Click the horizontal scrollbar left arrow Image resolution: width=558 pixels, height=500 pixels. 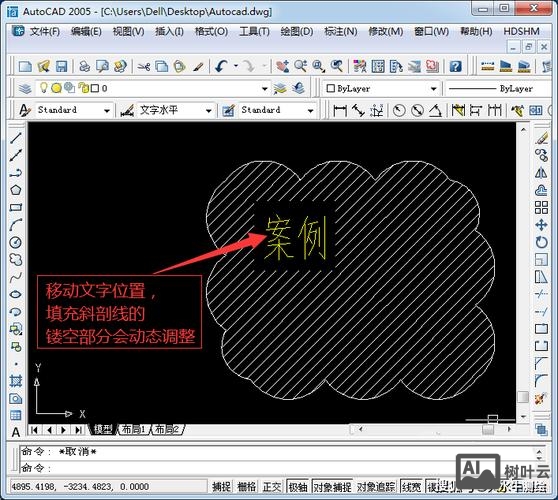click(x=360, y=429)
